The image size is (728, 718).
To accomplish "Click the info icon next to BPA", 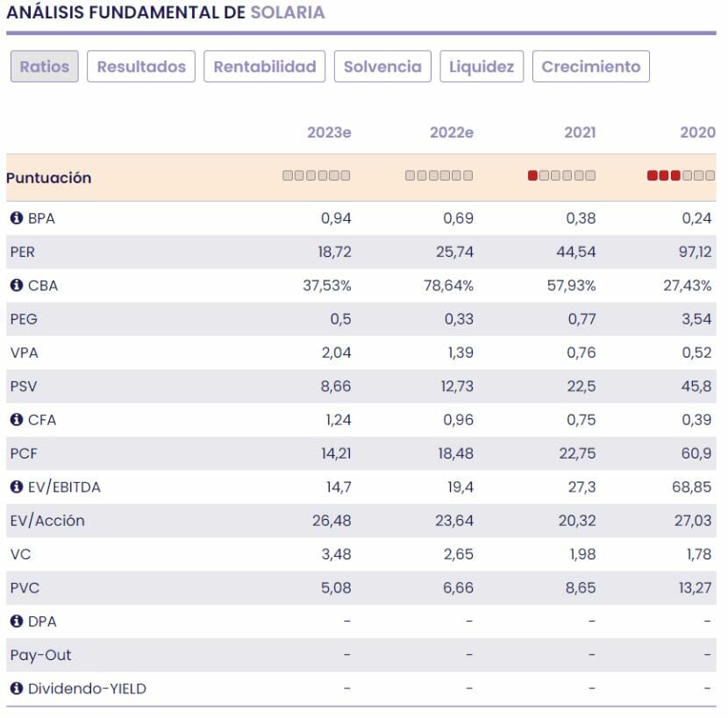I will pos(17,218).
